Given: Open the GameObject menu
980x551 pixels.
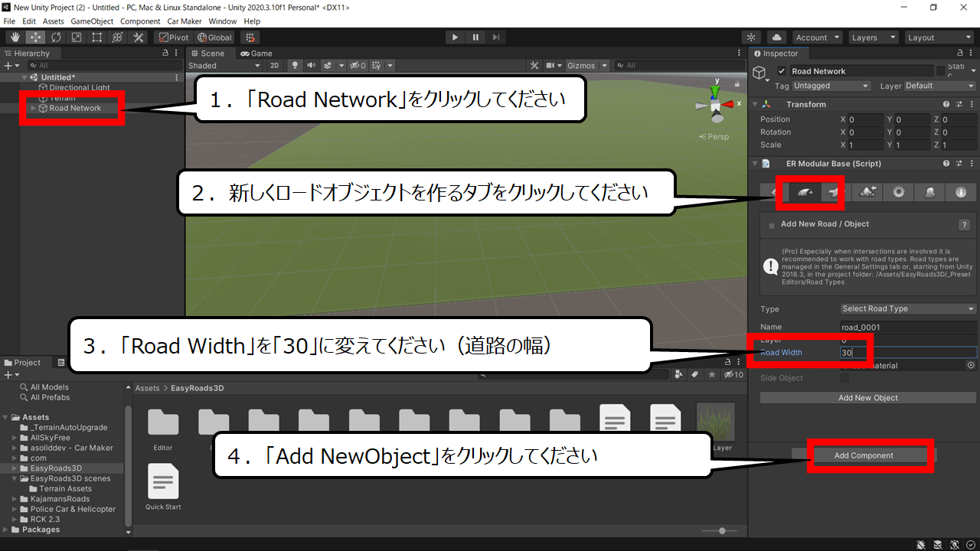Looking at the screenshot, I should click(92, 21).
